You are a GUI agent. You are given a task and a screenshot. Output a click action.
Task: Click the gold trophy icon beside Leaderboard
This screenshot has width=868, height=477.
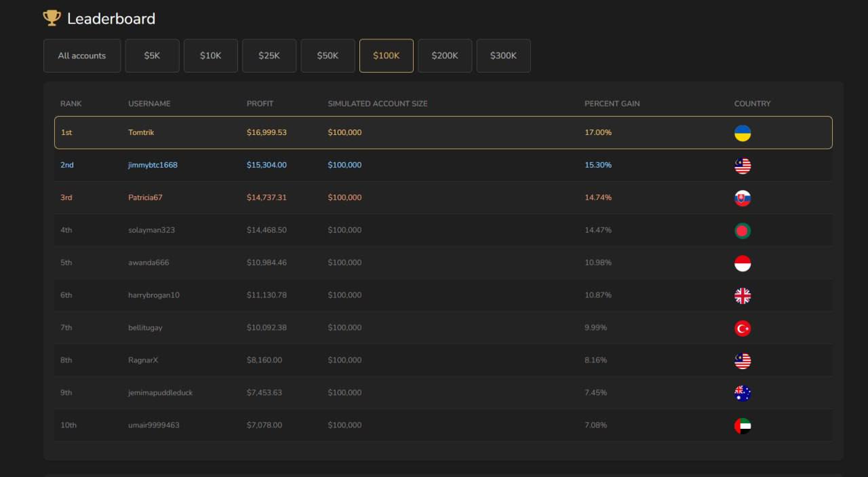tap(52, 18)
